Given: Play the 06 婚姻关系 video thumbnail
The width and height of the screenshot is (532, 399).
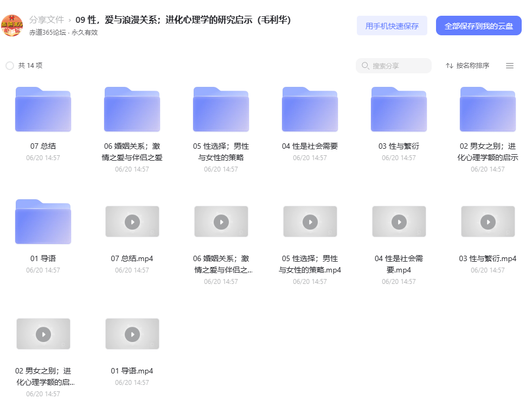Looking at the screenshot, I should [x=221, y=221].
